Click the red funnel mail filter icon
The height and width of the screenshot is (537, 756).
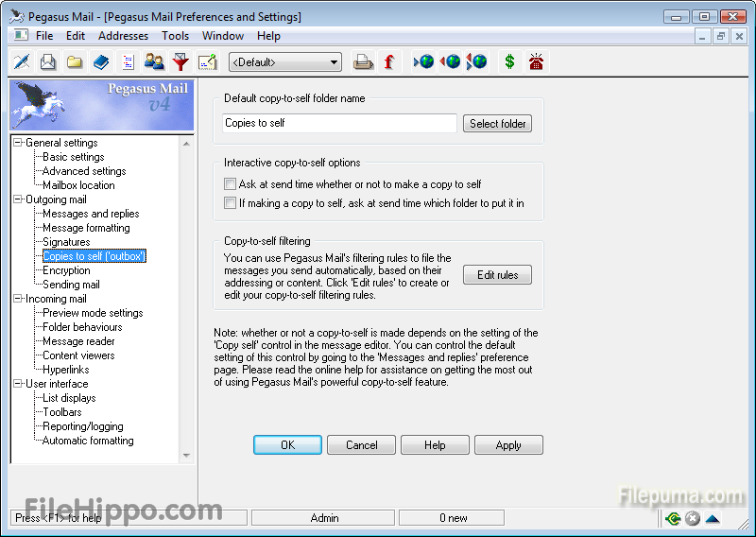[180, 62]
